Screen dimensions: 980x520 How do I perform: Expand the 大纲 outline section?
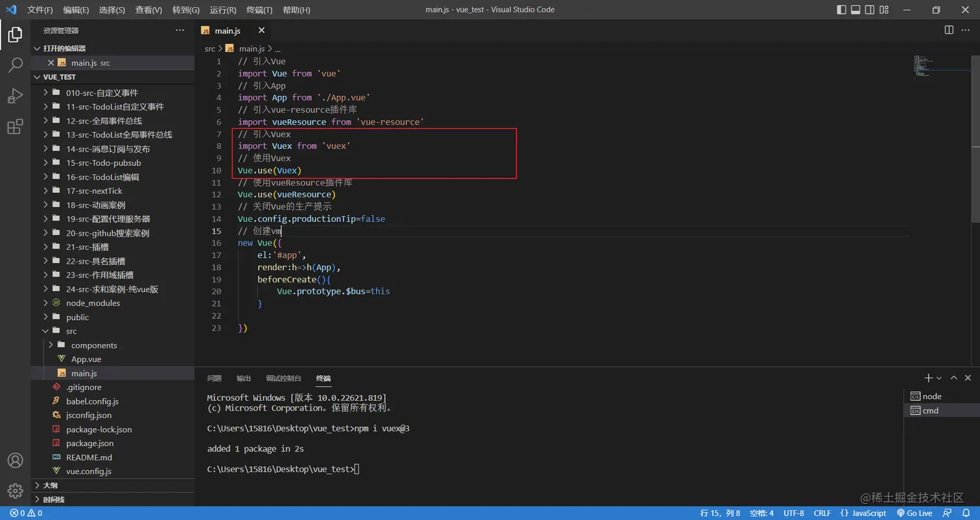click(x=113, y=485)
